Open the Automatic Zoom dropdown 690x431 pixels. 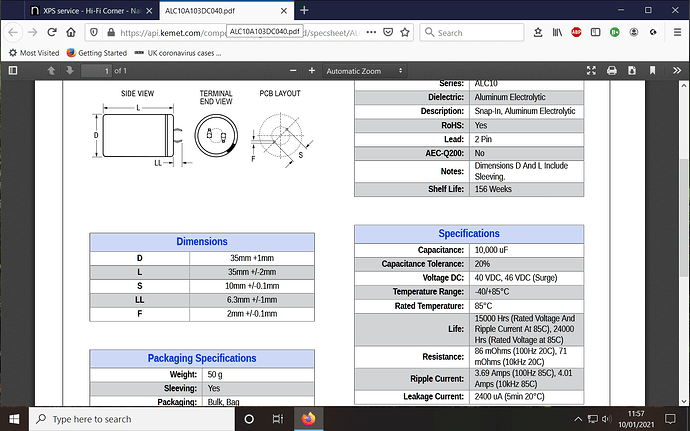click(x=364, y=71)
